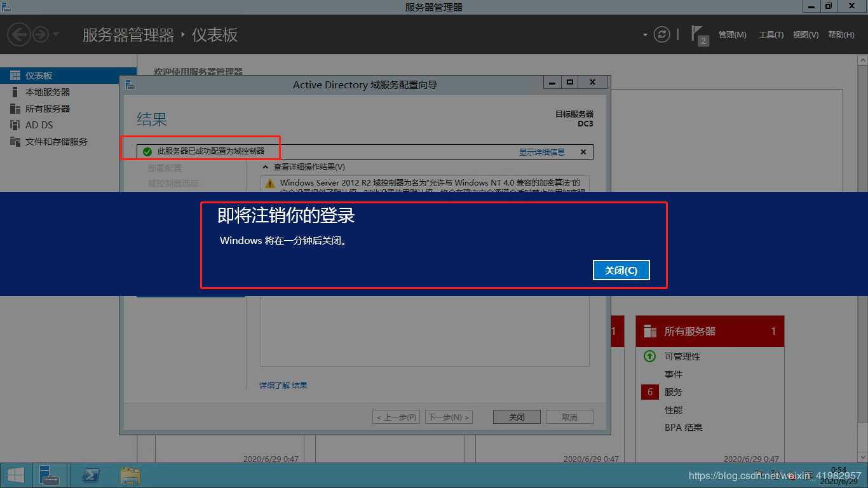Open Server Manager from the taskbar
Image resolution: width=868 pixels, height=488 pixels.
coord(49,475)
